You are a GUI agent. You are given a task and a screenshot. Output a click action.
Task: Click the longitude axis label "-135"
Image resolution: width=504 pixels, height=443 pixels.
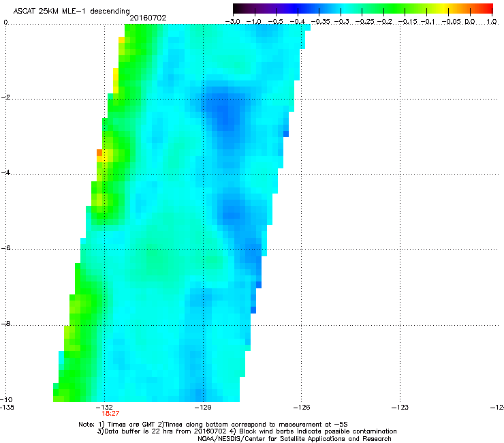(x=7, y=408)
